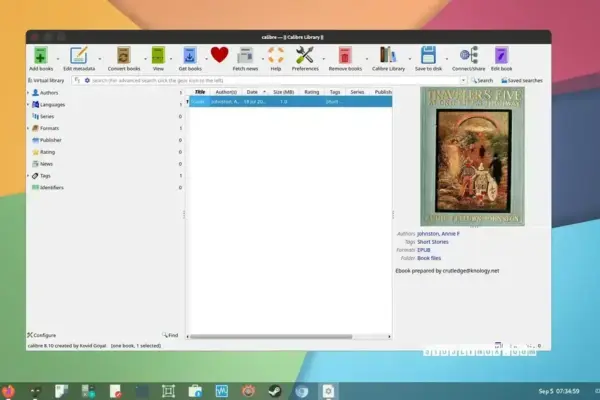Expand the Add books dropdown arrow
The width and height of the screenshot is (600, 400).
point(58,59)
